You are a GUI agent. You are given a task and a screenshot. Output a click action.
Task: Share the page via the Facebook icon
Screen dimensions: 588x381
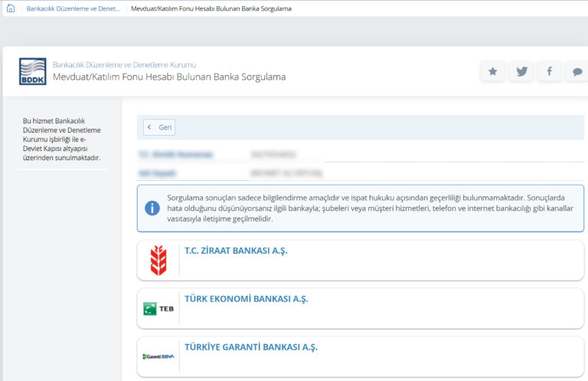[x=549, y=71]
